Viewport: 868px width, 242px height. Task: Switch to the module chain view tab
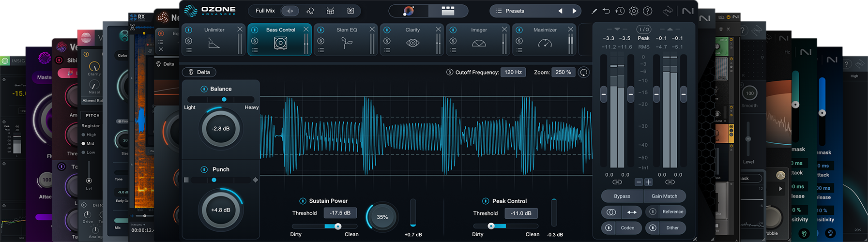pyautogui.click(x=448, y=11)
